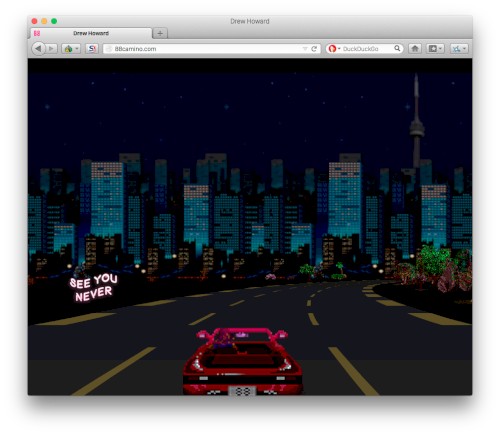The image size is (500, 435).
Task: Click the forward navigation arrow
Action: (x=51, y=49)
